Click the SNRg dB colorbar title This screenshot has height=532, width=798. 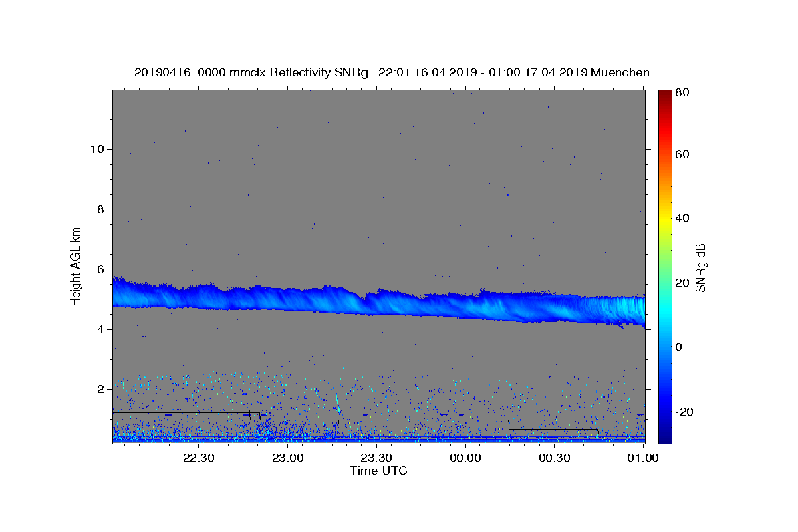700,267
